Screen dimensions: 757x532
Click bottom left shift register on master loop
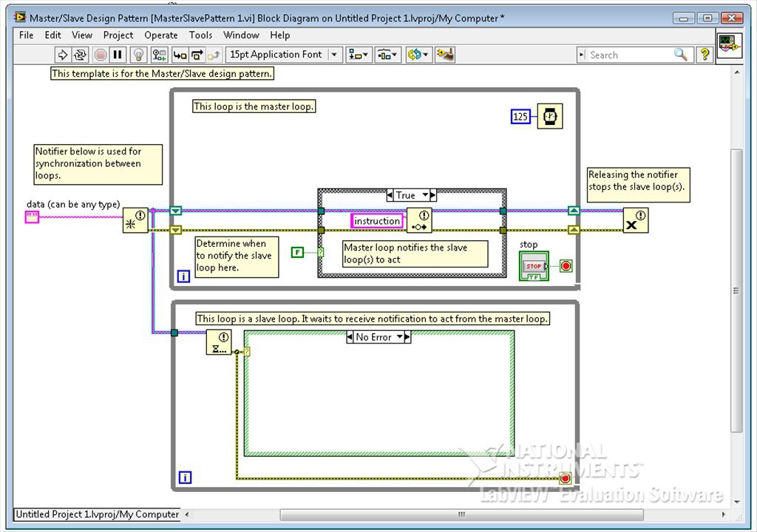coord(176,231)
